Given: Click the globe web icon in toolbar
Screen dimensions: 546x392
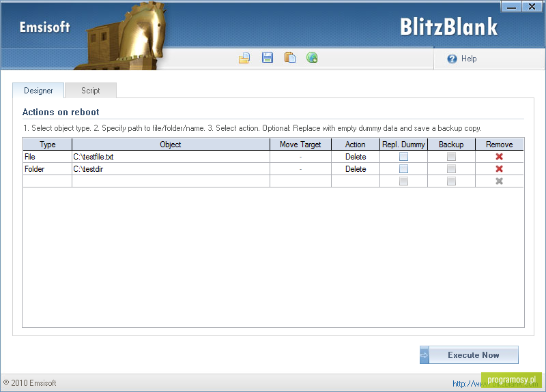Looking at the screenshot, I should [x=312, y=57].
